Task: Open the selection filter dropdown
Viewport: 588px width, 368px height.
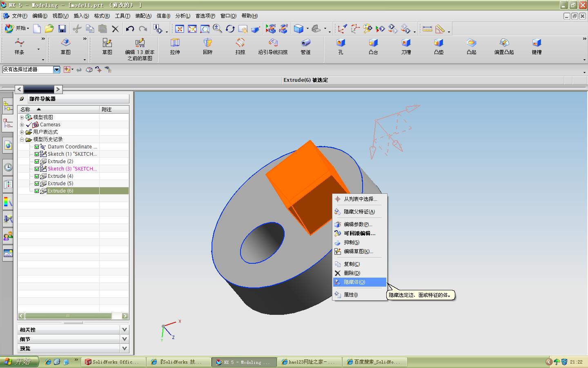Action: [57, 70]
